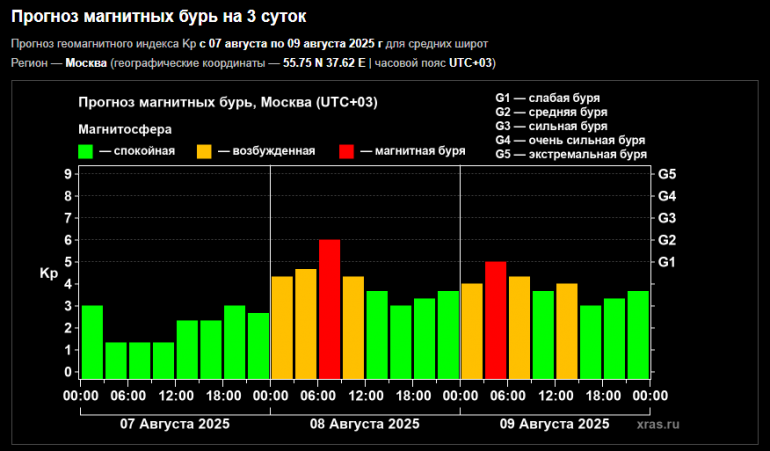Click the green "спокойная" legend swatch
770x451 pixels.
[86, 151]
